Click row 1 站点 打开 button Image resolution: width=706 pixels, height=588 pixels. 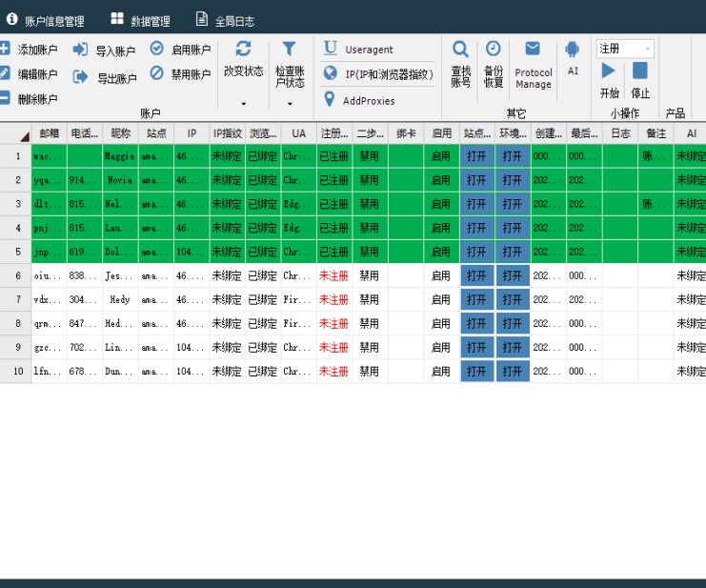click(x=476, y=156)
